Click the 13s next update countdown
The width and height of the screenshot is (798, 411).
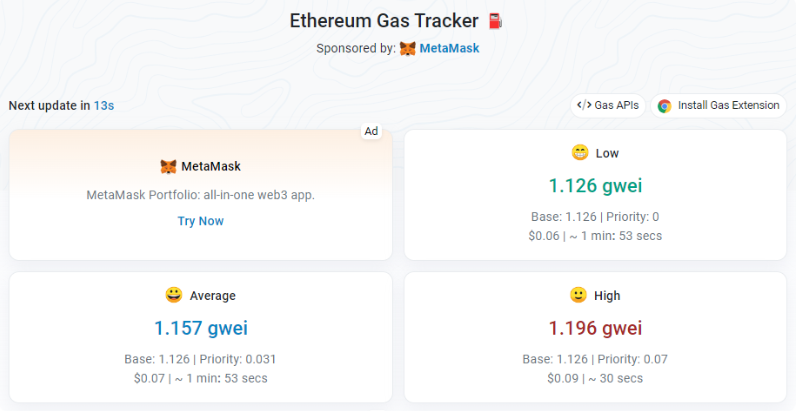pyautogui.click(x=104, y=105)
